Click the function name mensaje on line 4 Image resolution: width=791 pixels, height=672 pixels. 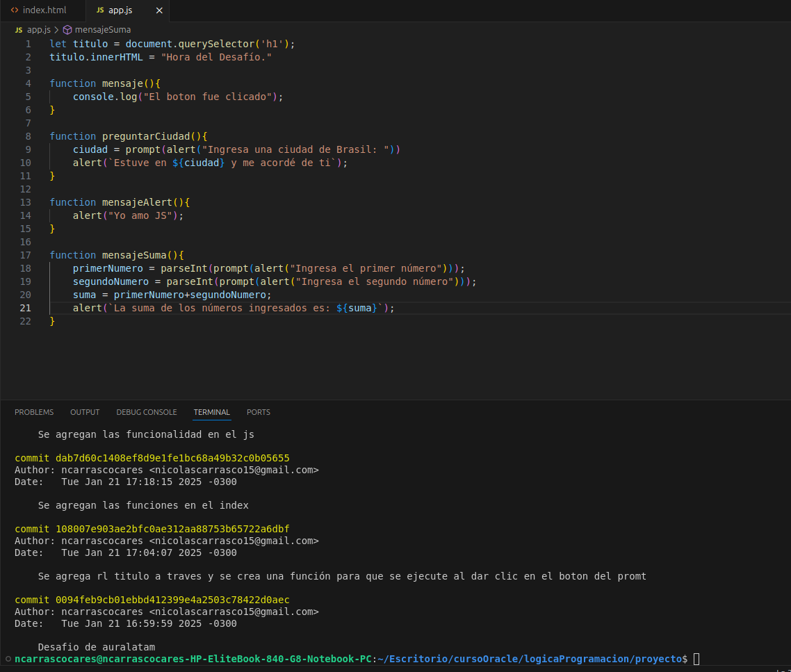(x=122, y=84)
